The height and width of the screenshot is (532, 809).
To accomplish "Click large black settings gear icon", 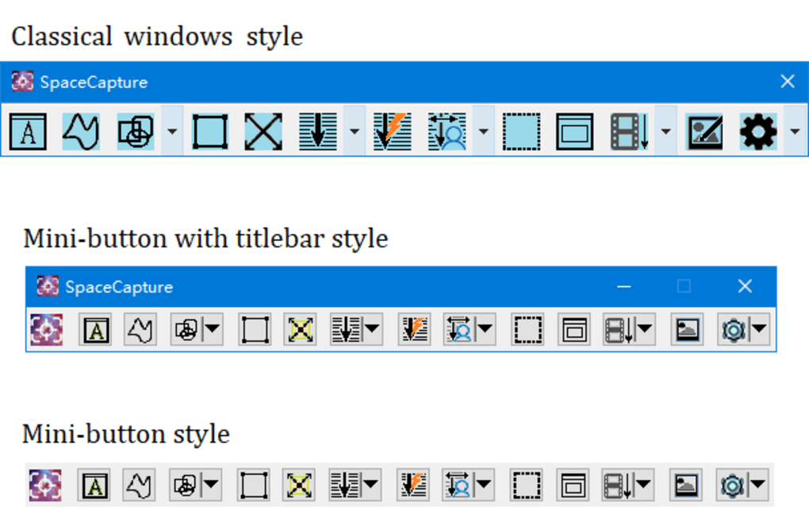I will click(758, 132).
